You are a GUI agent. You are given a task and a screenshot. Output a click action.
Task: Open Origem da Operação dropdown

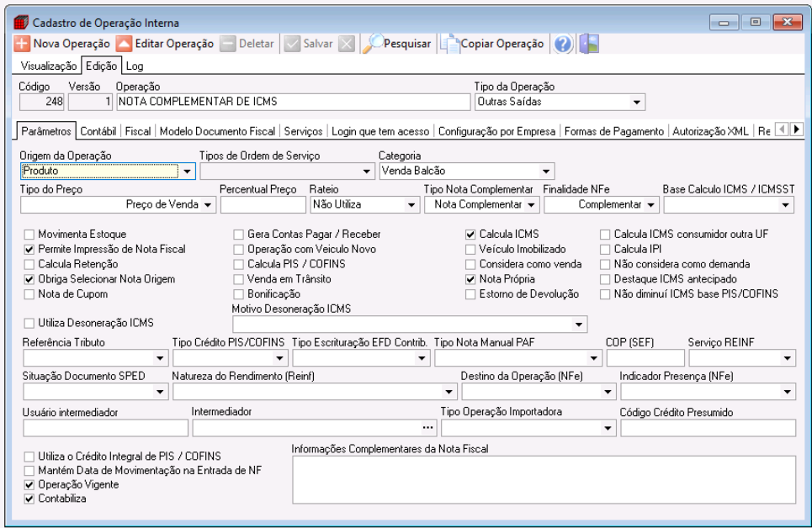(187, 171)
